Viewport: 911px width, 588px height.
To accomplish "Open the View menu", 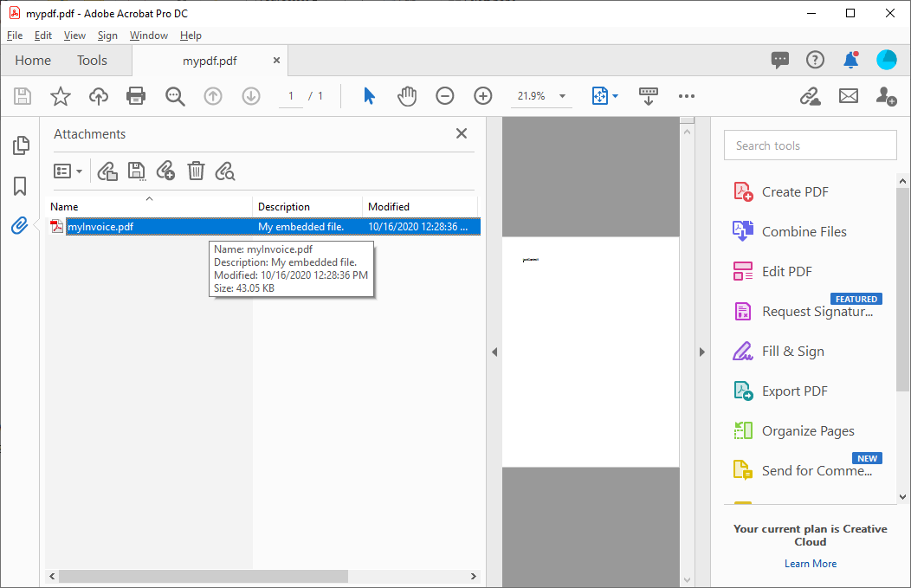I will [74, 36].
